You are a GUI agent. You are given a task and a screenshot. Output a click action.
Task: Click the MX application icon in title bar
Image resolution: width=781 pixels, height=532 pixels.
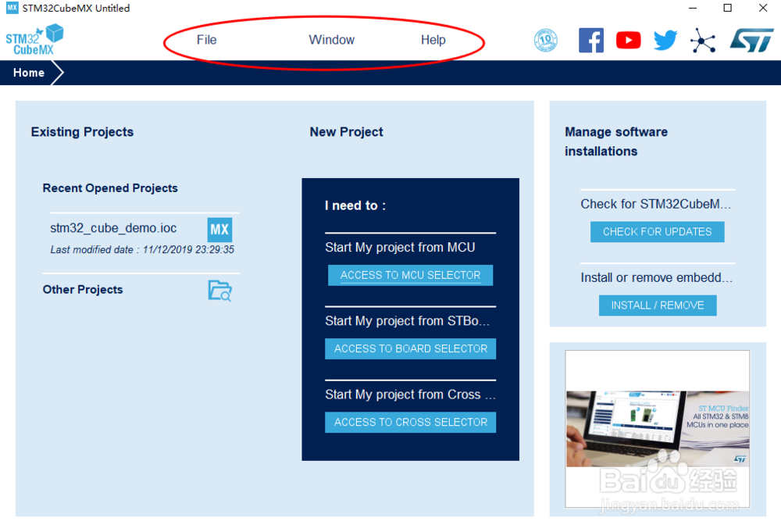click(x=12, y=8)
